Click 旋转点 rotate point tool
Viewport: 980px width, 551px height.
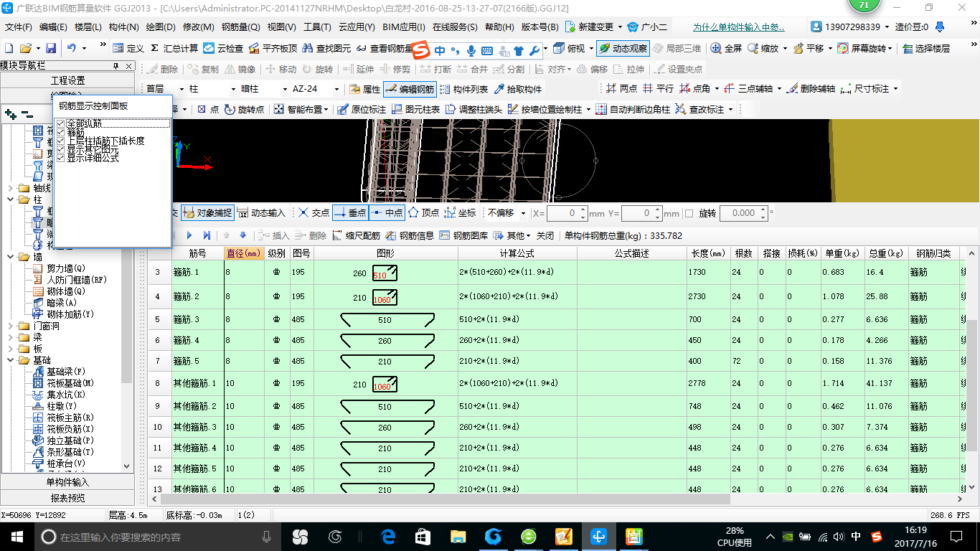(244, 110)
